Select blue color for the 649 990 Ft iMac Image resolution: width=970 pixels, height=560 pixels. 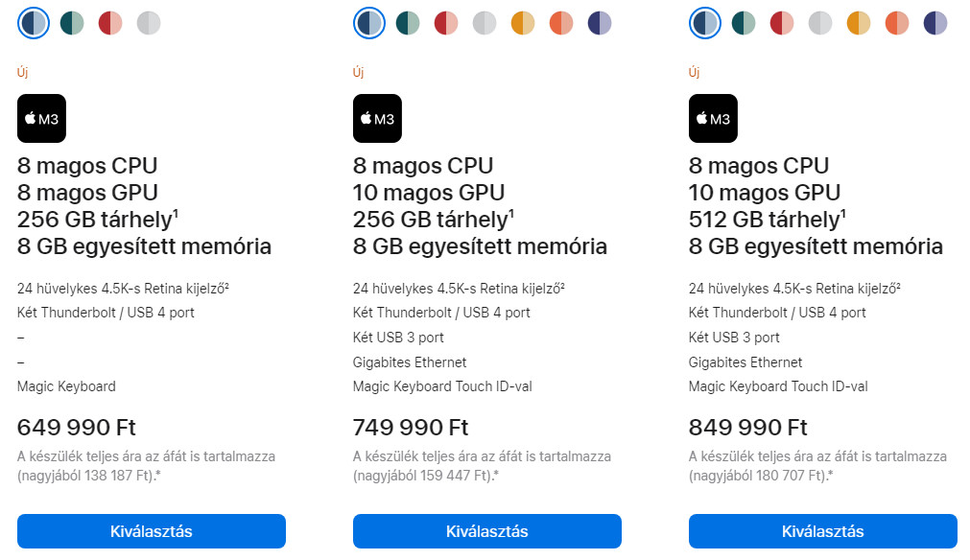coord(34,23)
